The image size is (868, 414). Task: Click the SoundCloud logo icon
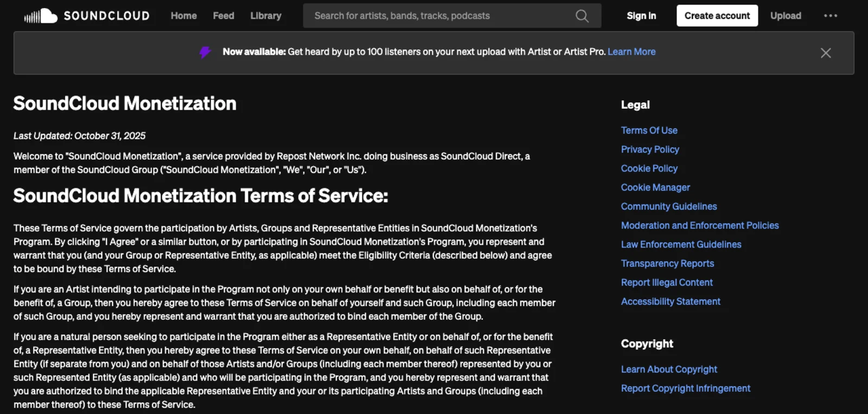coord(41,16)
